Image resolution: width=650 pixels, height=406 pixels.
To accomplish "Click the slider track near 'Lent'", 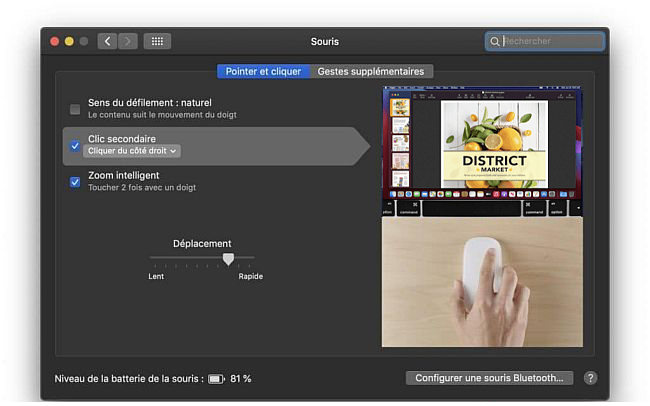I will pyautogui.click(x=158, y=258).
